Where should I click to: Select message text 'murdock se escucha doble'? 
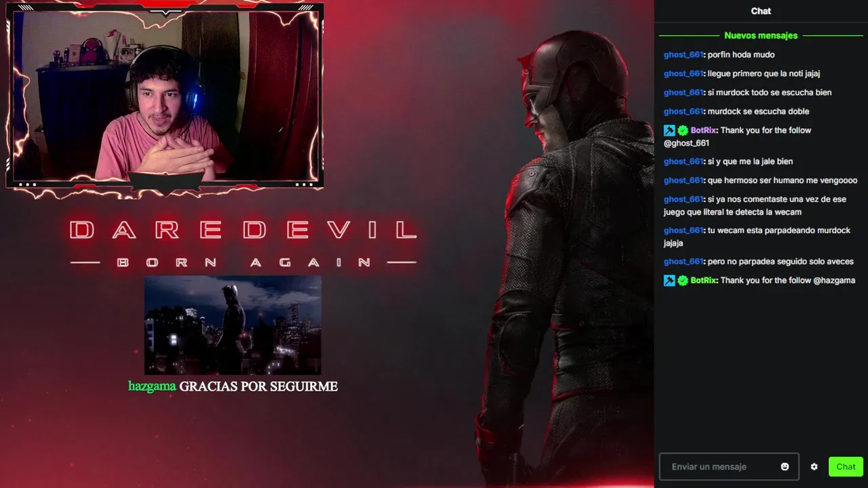pos(758,111)
